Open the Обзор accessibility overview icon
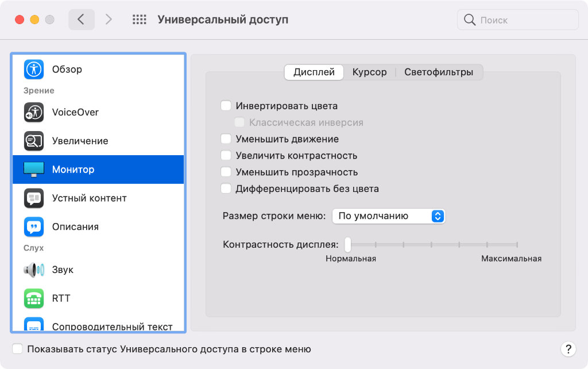 (34, 69)
